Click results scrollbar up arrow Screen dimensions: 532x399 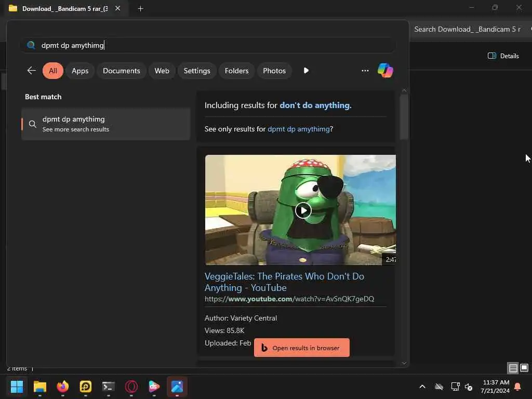coord(404,90)
